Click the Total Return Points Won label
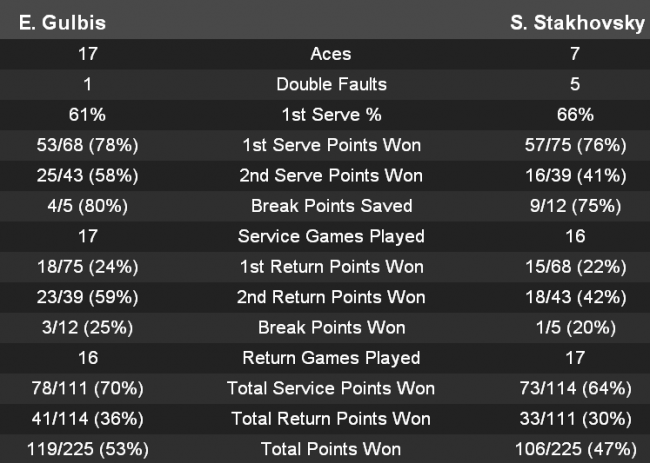The height and width of the screenshot is (463, 650). [331, 419]
